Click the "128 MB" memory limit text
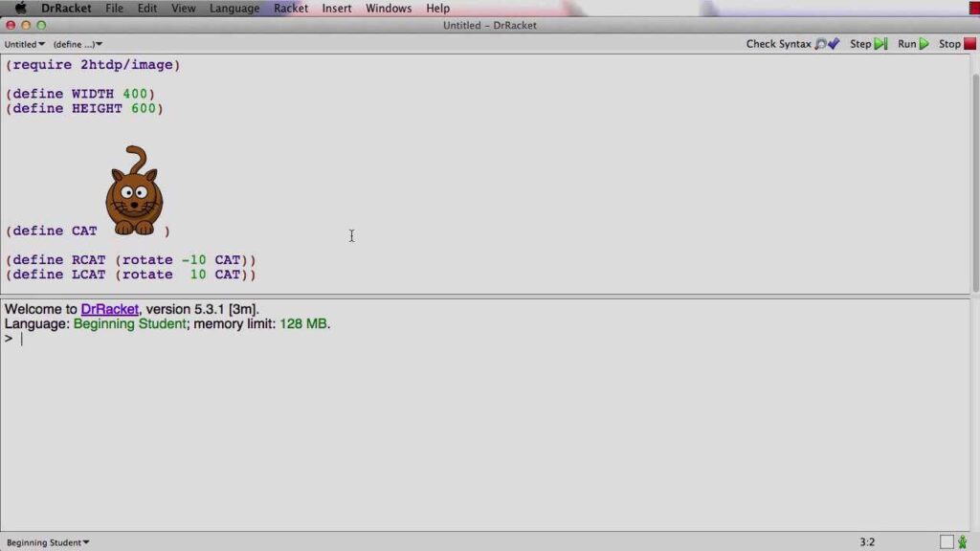The height and width of the screenshot is (551, 980). [x=303, y=323]
